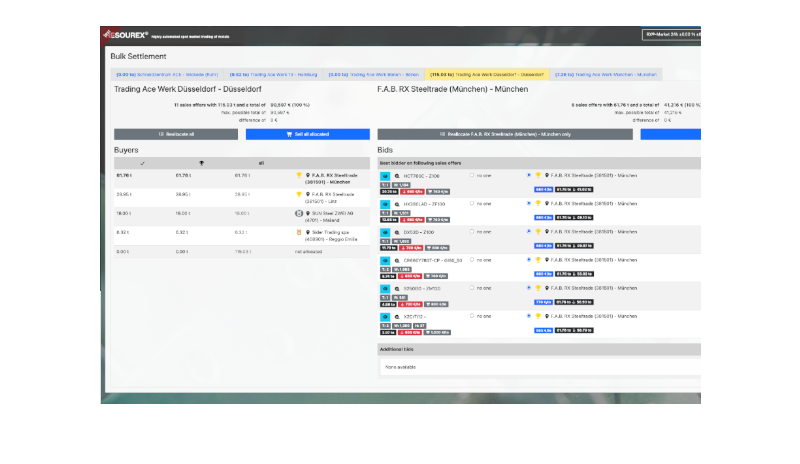The height and width of the screenshot is (464, 800).
Task: Inspect X2CrTi12 with the magnifier icon
Action: (x=397, y=317)
